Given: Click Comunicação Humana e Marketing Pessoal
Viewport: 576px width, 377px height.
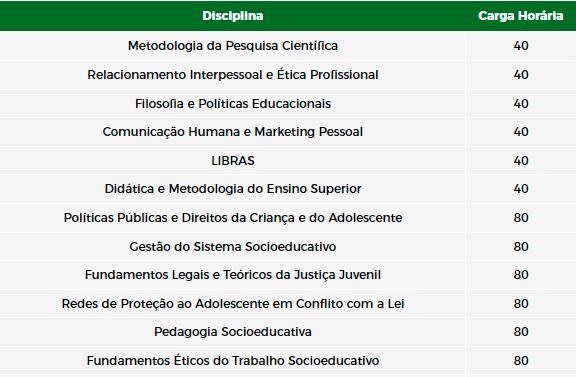Looking at the screenshot, I should [x=233, y=132].
